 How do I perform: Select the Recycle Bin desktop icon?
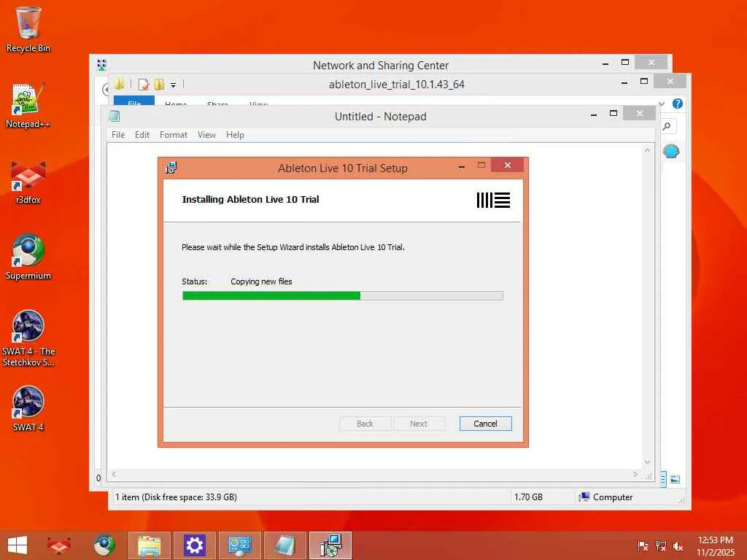[28, 29]
